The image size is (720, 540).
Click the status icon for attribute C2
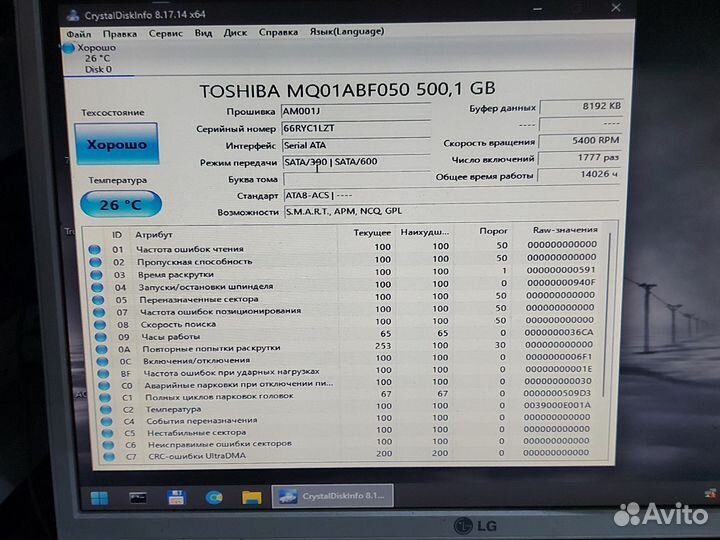(x=106, y=410)
